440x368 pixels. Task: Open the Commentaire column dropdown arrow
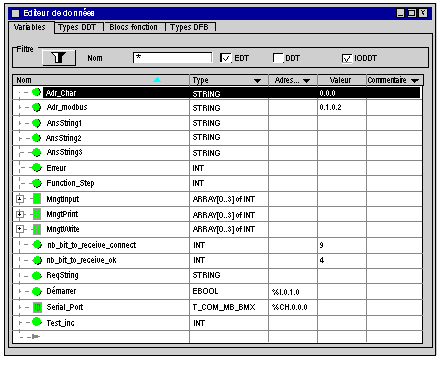[x=415, y=81]
